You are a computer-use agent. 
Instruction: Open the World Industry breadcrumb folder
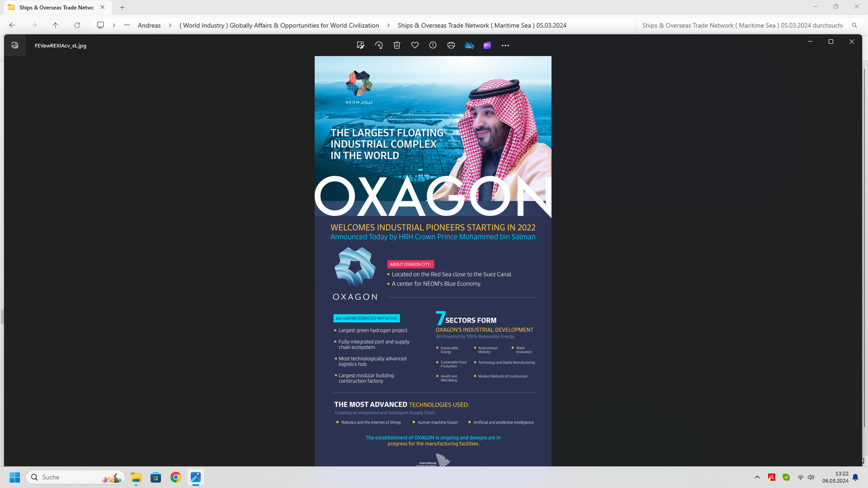[x=279, y=25]
